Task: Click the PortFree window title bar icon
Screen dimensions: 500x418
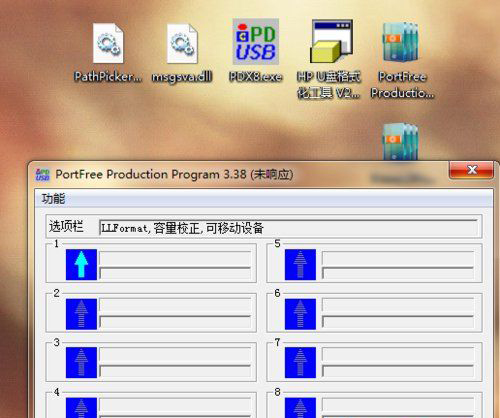Action: pyautogui.click(x=43, y=175)
